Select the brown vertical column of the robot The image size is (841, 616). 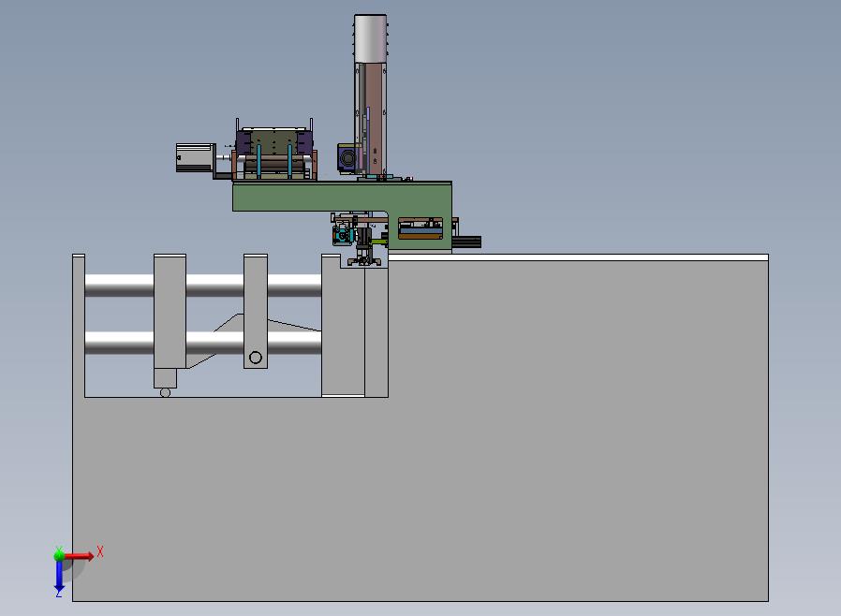click(375, 118)
